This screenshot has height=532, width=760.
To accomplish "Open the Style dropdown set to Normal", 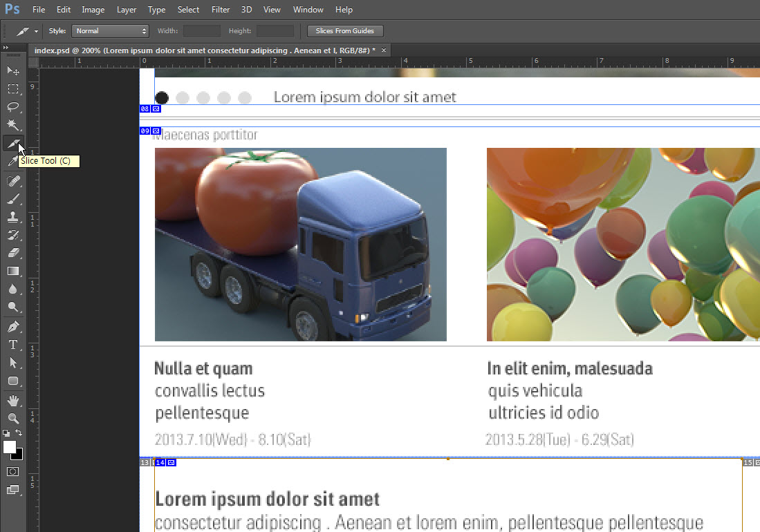I will (111, 31).
